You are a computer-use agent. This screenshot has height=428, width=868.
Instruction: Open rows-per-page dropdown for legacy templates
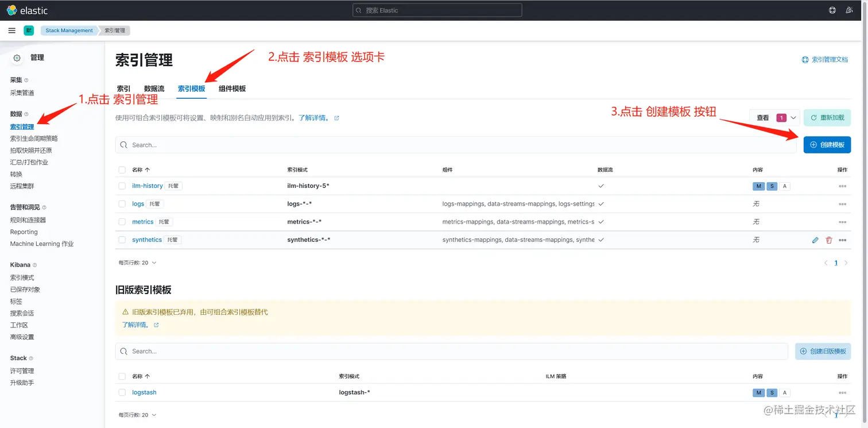click(x=138, y=415)
